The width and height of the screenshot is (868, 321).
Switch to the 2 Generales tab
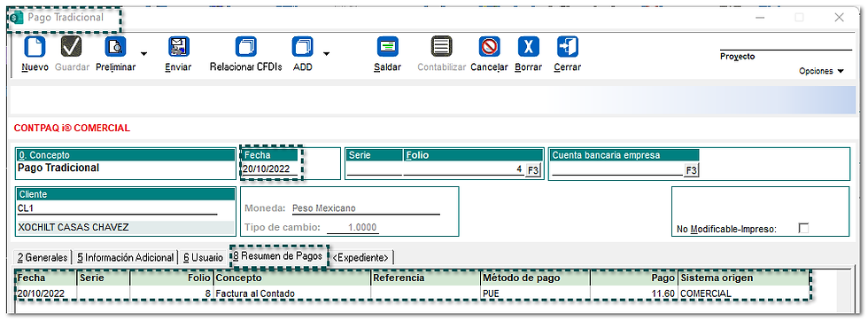pos(43,257)
